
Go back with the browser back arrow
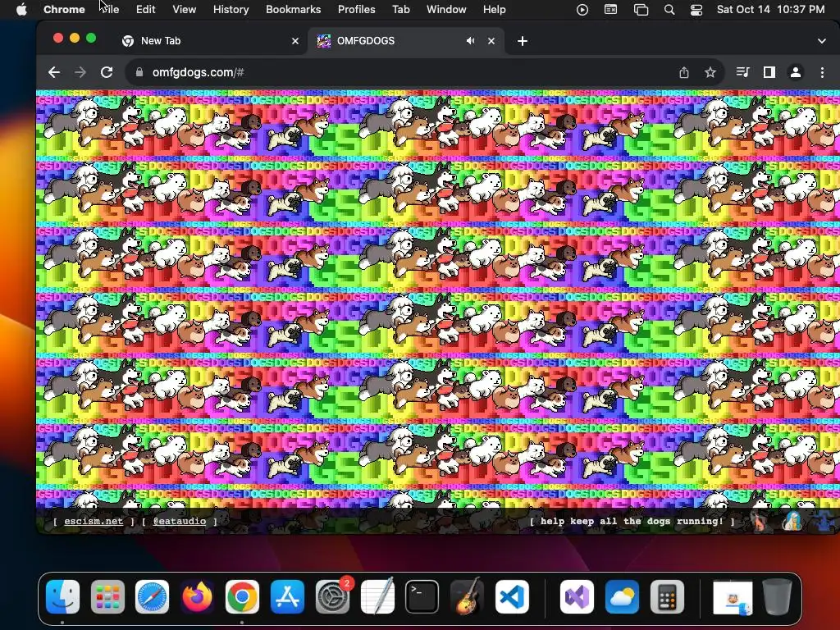(53, 72)
